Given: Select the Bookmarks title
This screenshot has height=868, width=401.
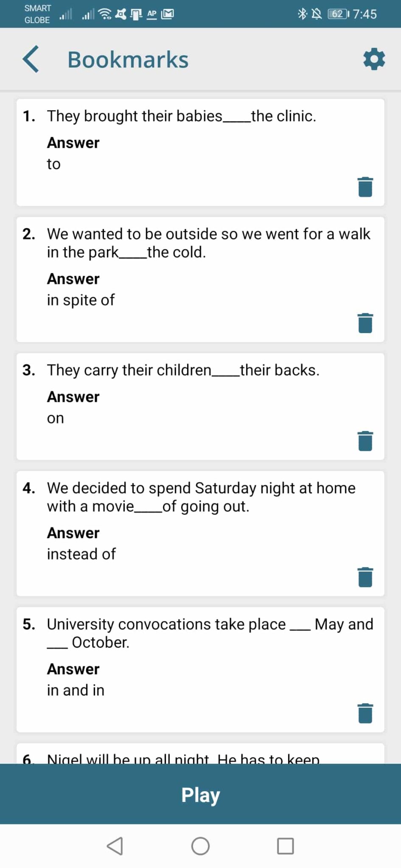Looking at the screenshot, I should pos(128,60).
